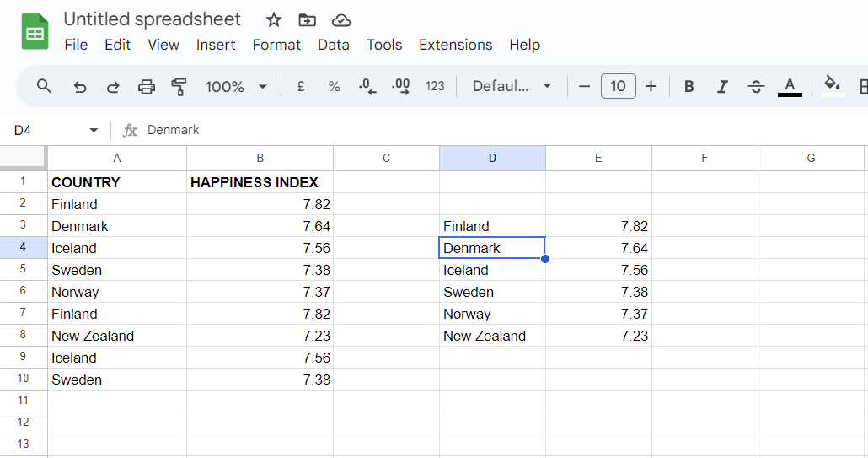Click the search menus magnifier icon
Screen dimensions: 868x458
(x=45, y=86)
